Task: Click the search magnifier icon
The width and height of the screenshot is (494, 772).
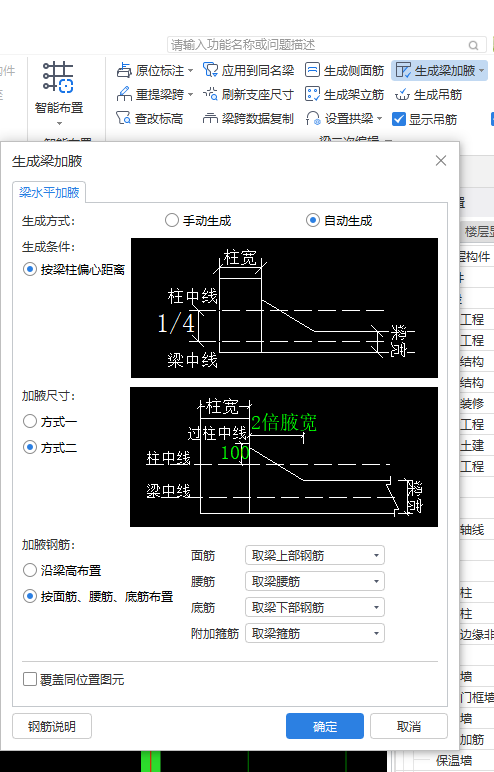Action: (x=473, y=45)
